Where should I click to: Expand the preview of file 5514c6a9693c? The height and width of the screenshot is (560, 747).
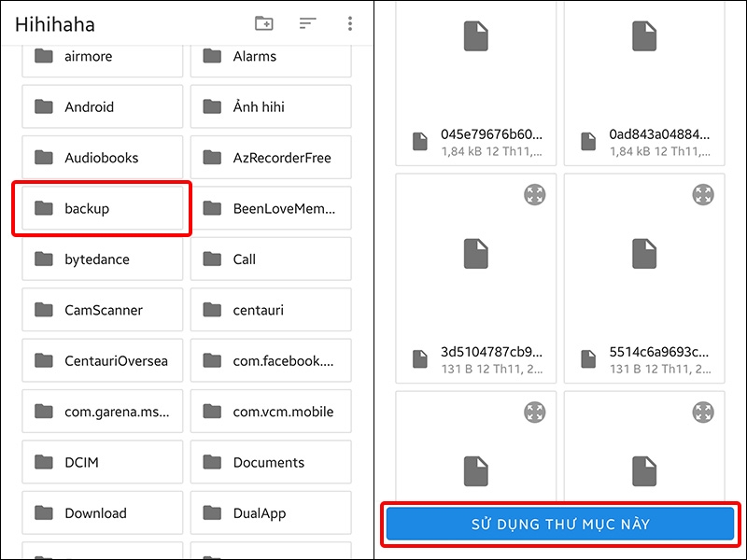[703, 195]
